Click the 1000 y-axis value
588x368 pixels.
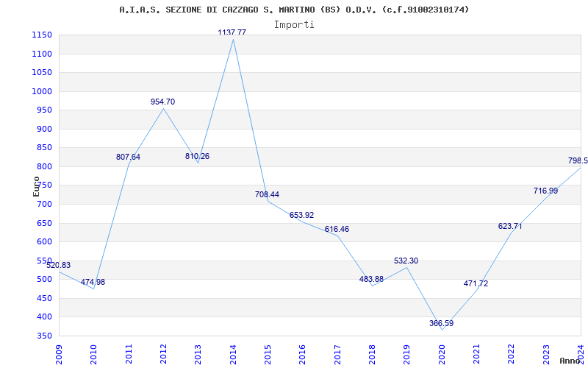[x=43, y=91]
